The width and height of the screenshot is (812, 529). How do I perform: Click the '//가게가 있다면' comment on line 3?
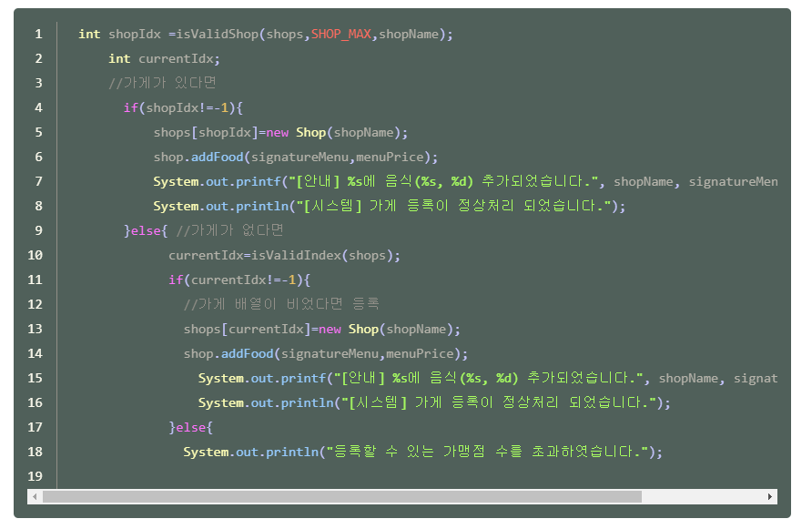(162, 83)
